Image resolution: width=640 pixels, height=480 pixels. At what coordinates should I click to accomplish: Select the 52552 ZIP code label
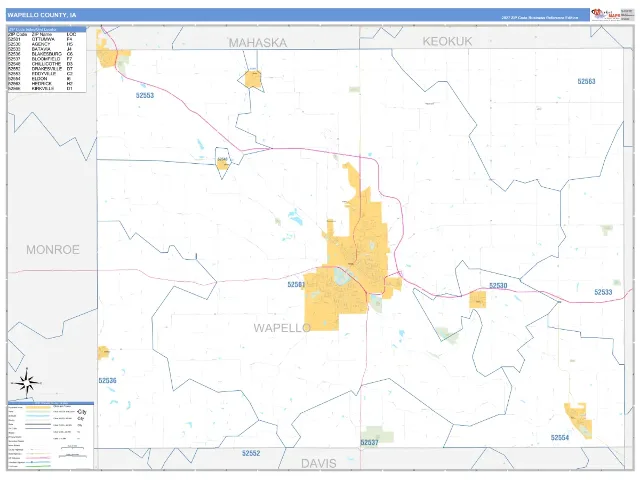pos(251,453)
